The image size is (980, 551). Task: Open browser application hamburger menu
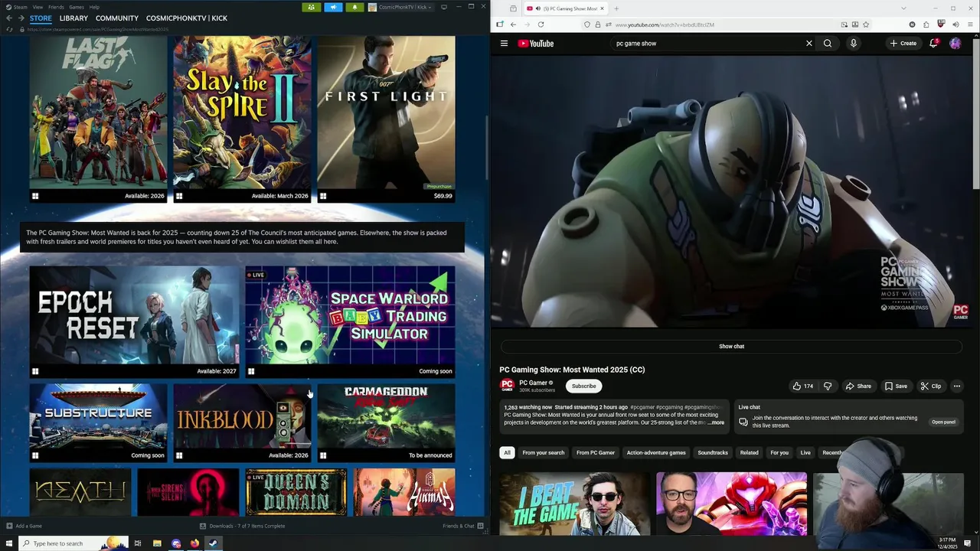pos(969,24)
